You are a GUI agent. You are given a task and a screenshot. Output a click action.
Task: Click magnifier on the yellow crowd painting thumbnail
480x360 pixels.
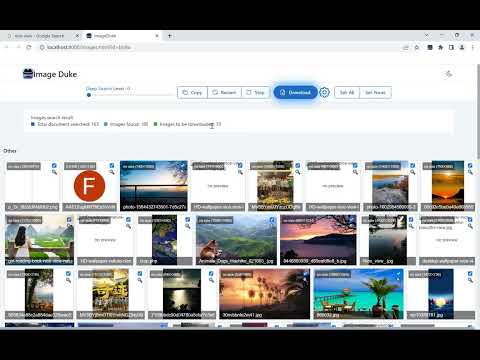(140, 280)
